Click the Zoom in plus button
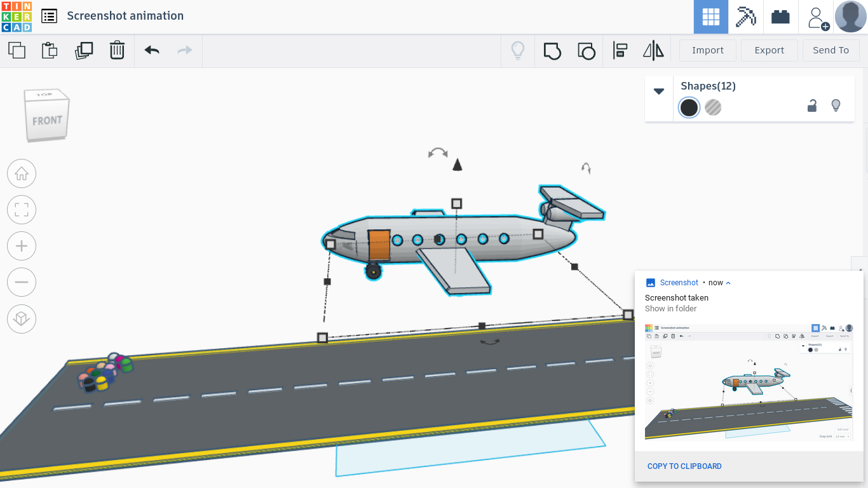Image resolution: width=868 pixels, height=488 pixels. (x=22, y=246)
